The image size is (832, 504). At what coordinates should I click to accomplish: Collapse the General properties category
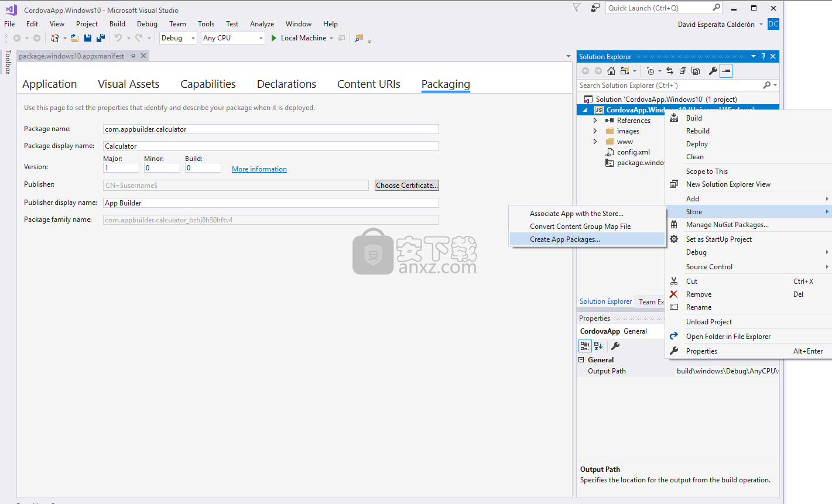pyautogui.click(x=581, y=360)
